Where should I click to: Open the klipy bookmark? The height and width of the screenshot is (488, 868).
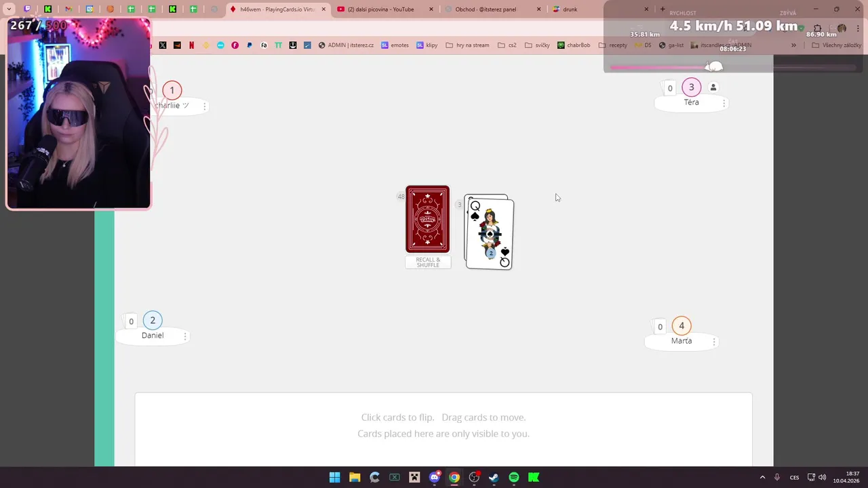[427, 45]
